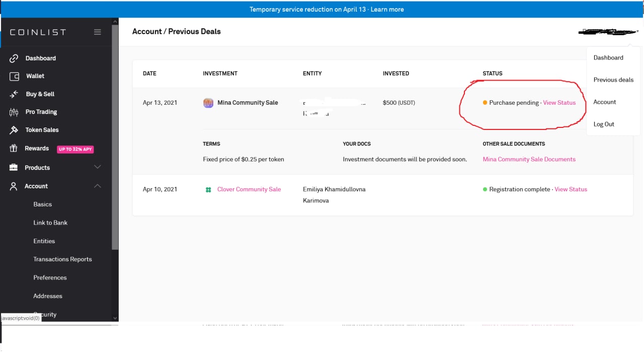Click the Buy & Sell arrows icon
644x352 pixels.
14,94
